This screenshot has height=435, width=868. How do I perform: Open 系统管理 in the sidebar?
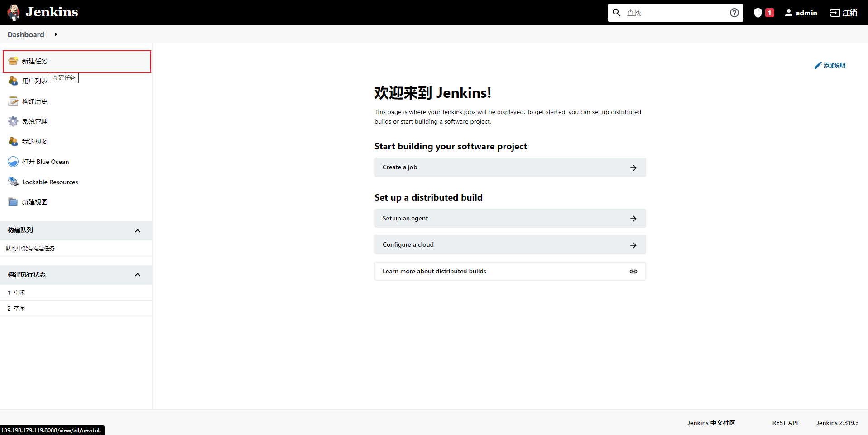tap(35, 121)
